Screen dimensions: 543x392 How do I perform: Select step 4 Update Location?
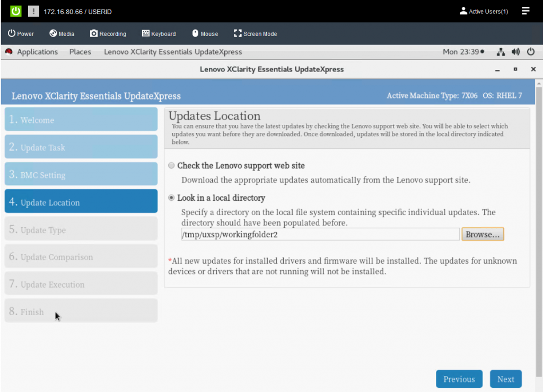81,201
